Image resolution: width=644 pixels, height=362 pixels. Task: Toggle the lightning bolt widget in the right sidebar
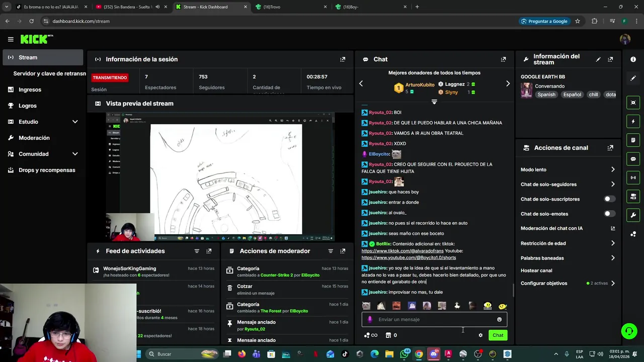(x=633, y=121)
